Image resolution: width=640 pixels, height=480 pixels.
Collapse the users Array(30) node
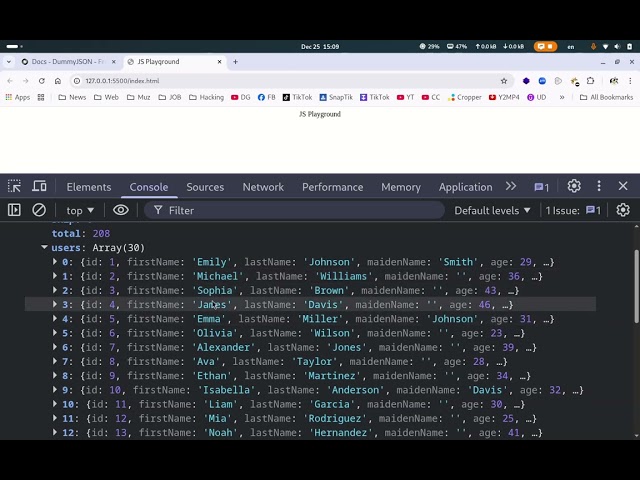pos(44,247)
